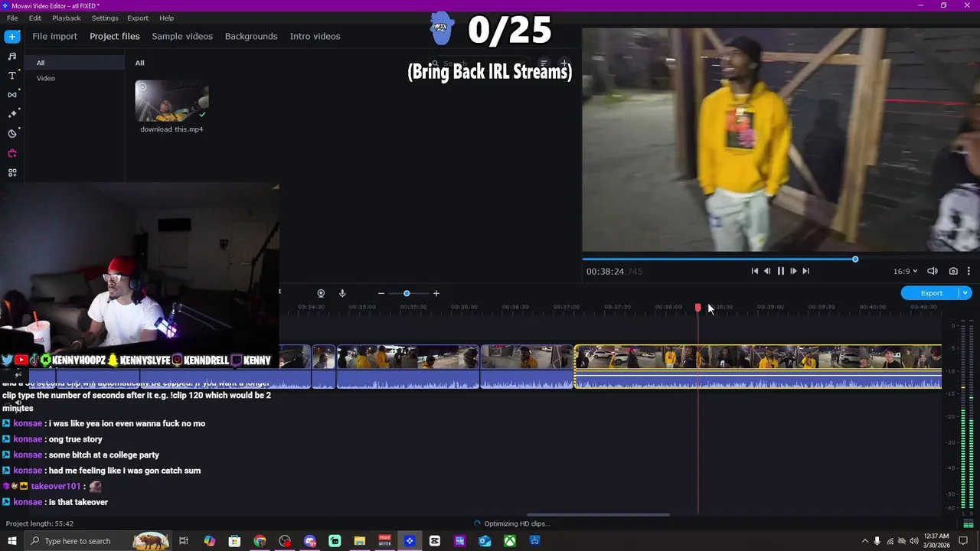The width and height of the screenshot is (980, 551).
Task: Open the pink Effects Store bag icon
Action: tap(11, 153)
